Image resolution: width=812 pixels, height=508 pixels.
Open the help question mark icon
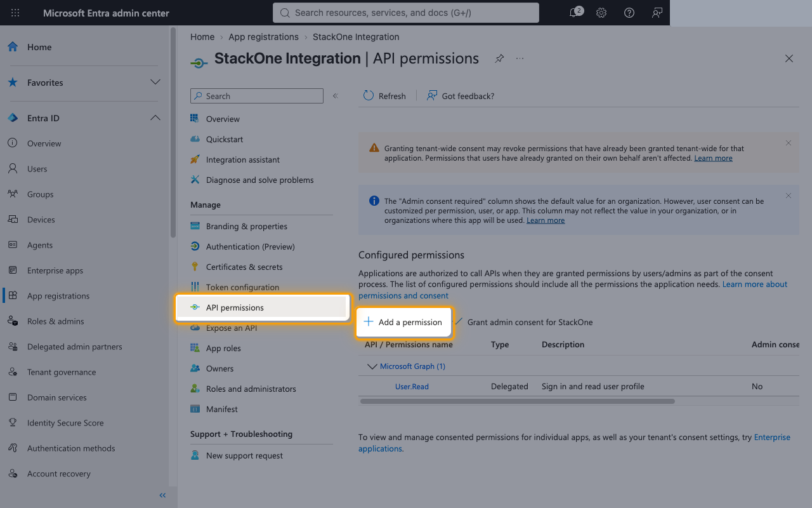[x=629, y=13]
